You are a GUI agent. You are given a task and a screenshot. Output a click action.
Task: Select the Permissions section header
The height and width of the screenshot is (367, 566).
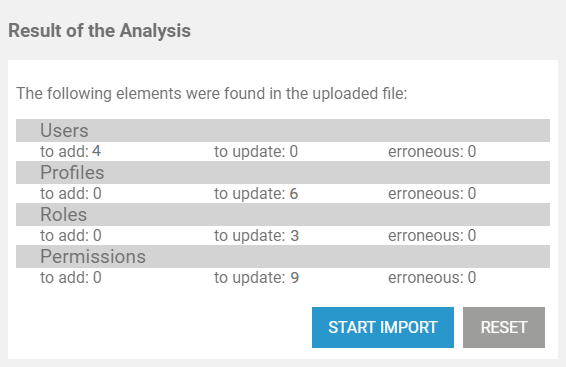pos(283,257)
